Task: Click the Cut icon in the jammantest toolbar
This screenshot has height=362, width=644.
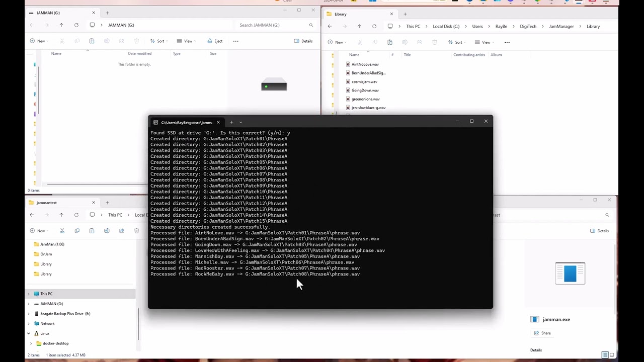Action: coord(62,231)
